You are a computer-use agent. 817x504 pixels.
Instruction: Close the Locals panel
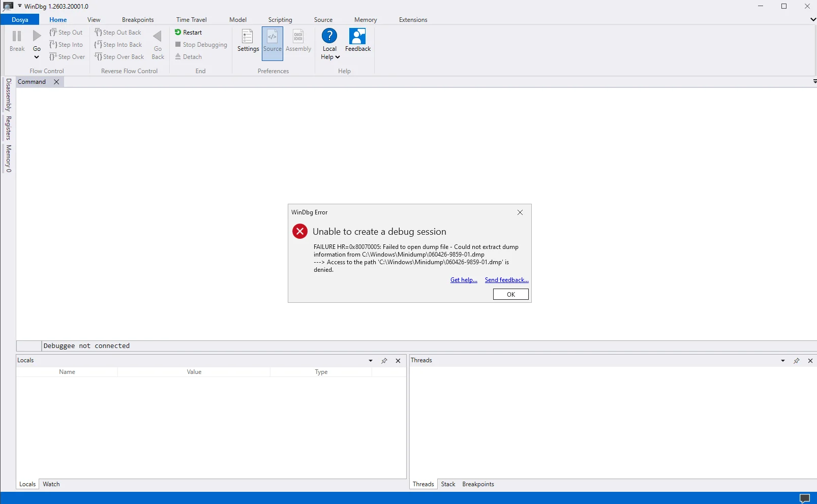pos(398,361)
